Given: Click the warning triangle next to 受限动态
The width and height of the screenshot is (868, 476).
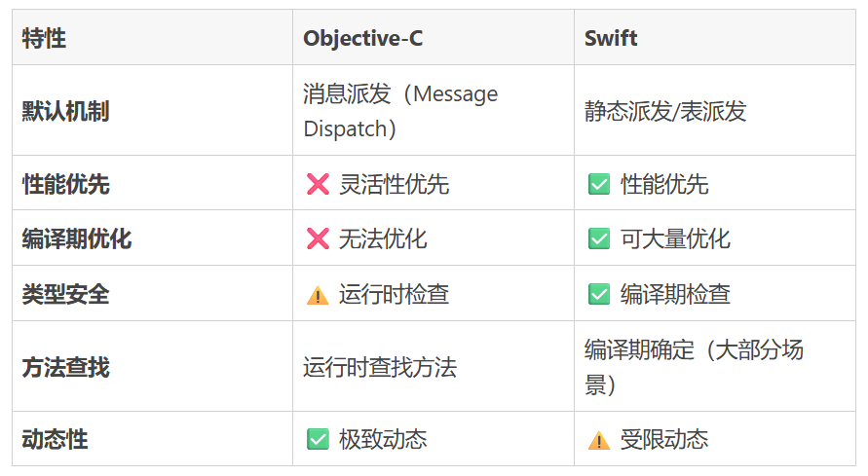Looking at the screenshot, I should point(599,440).
